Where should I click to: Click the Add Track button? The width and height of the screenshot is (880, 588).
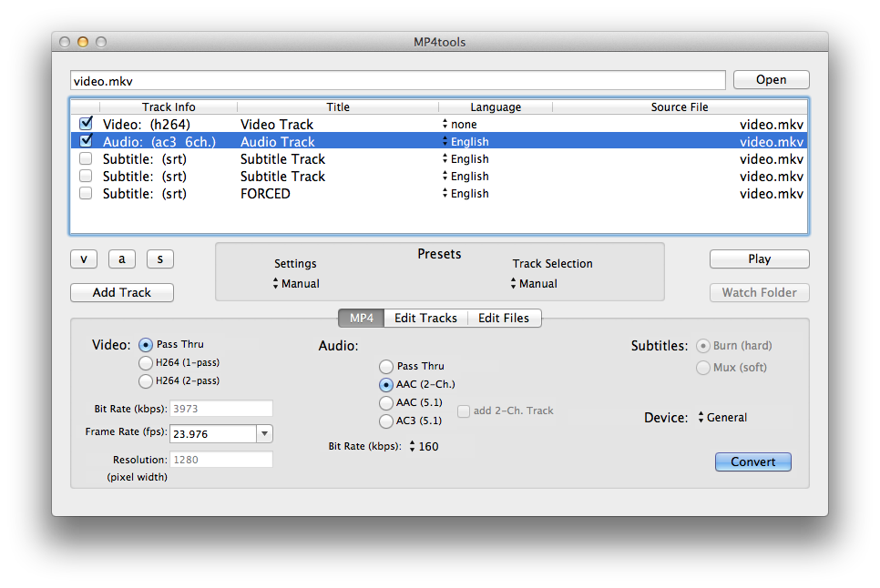[x=122, y=292]
